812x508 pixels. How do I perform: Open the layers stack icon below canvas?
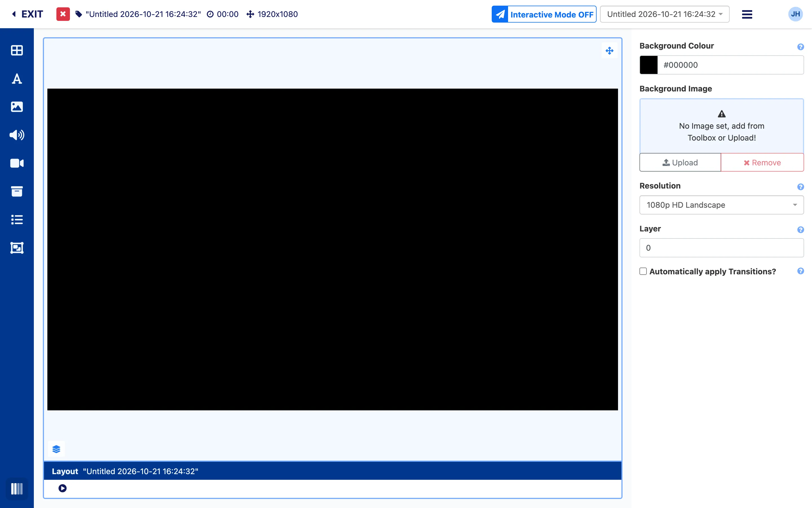56,449
